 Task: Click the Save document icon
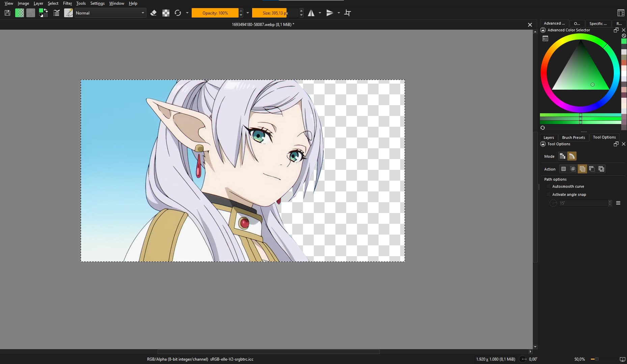pyautogui.click(x=7, y=13)
